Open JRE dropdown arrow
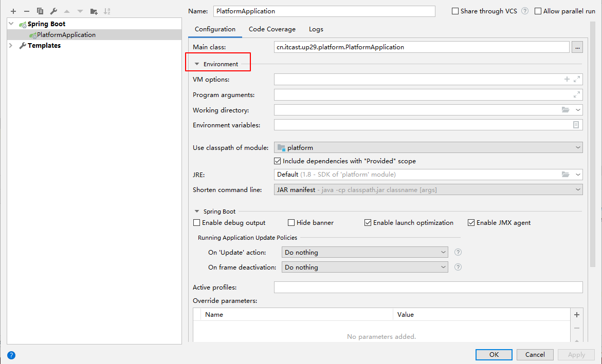Image resolution: width=602 pixels, height=364 pixels. pos(578,174)
